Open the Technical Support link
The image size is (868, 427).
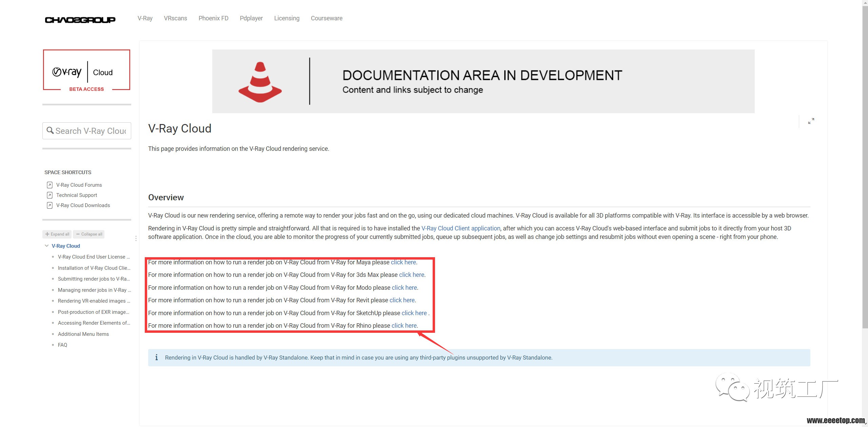pos(77,195)
